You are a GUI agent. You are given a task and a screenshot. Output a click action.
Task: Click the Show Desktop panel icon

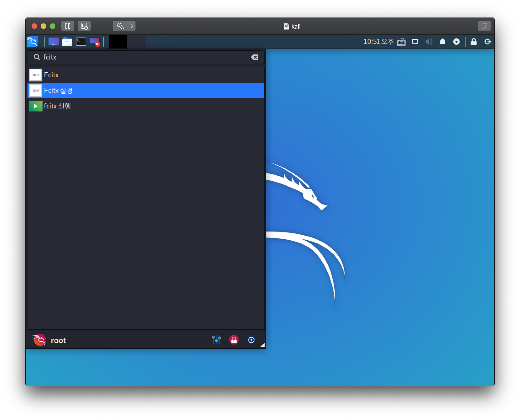[54, 42]
